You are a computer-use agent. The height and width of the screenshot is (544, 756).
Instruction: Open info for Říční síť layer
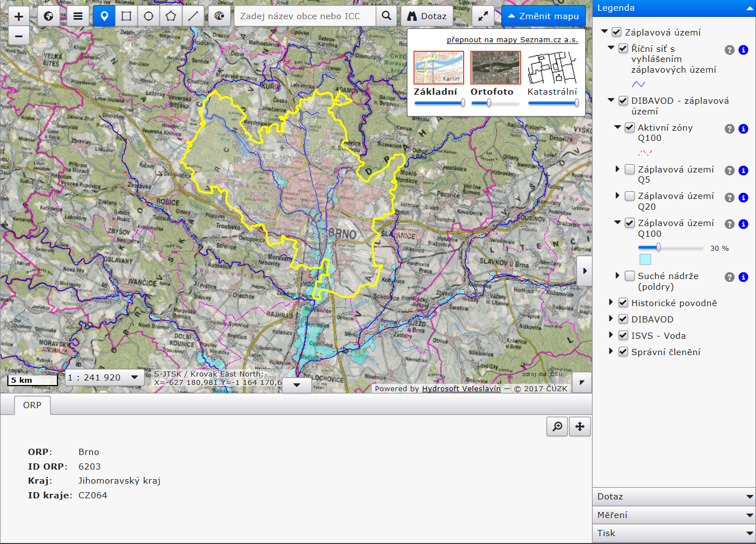744,50
